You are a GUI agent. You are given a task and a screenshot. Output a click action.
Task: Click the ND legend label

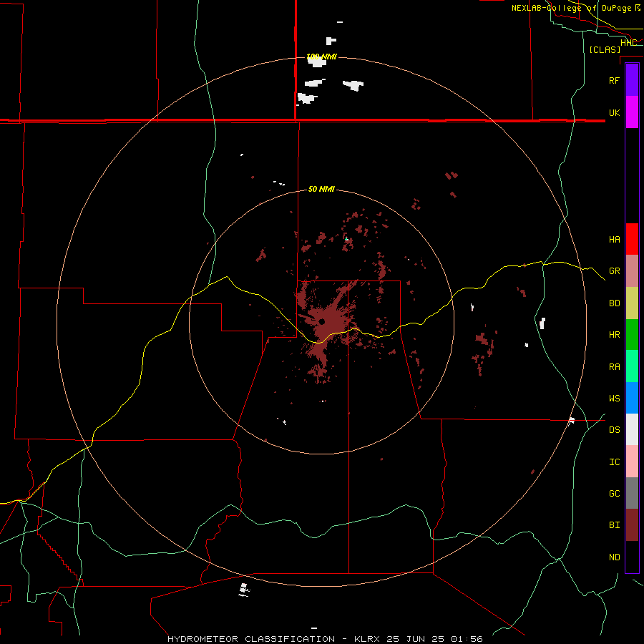[x=614, y=557]
